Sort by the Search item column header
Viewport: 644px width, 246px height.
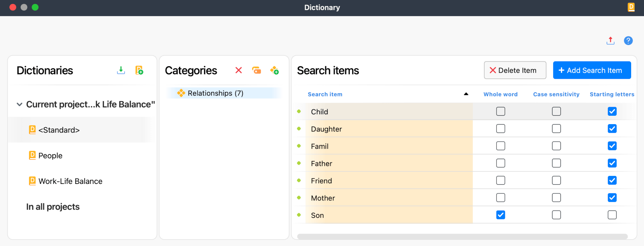pyautogui.click(x=325, y=94)
